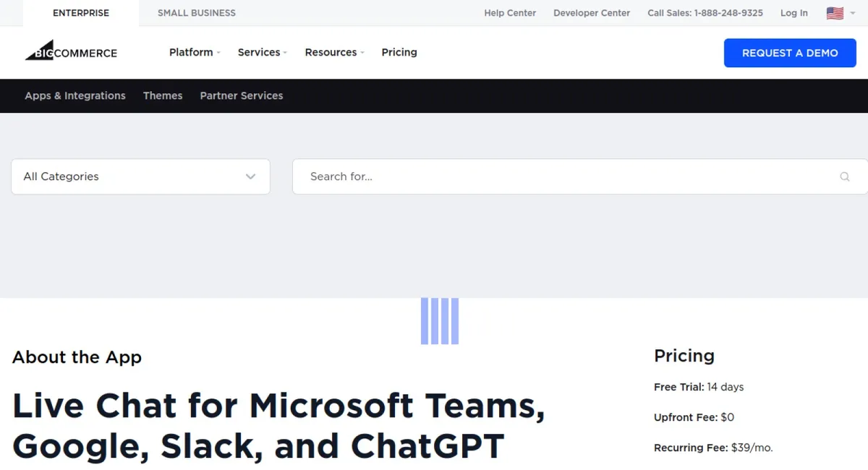Go to the Pricing page
This screenshot has width=868, height=470.
[399, 52]
